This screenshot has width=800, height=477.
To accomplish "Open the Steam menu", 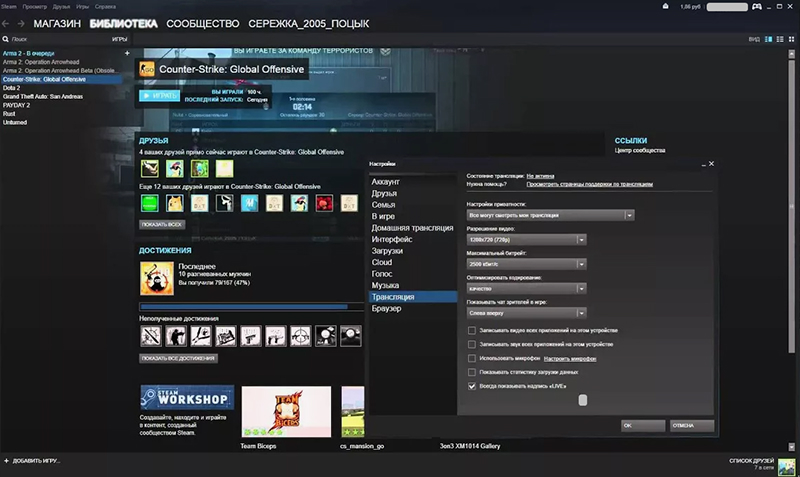I will [x=9, y=7].
